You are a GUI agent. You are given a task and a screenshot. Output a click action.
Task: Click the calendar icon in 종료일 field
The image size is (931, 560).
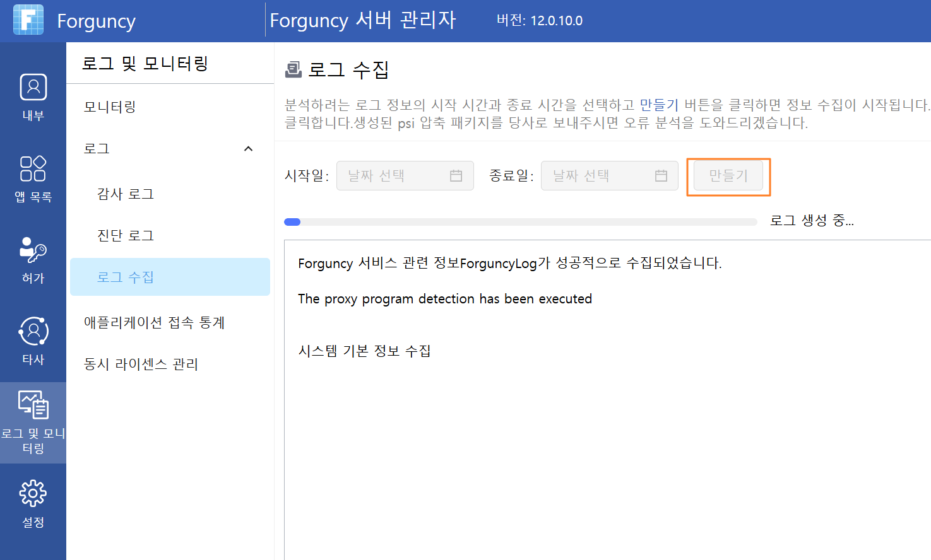point(661,175)
